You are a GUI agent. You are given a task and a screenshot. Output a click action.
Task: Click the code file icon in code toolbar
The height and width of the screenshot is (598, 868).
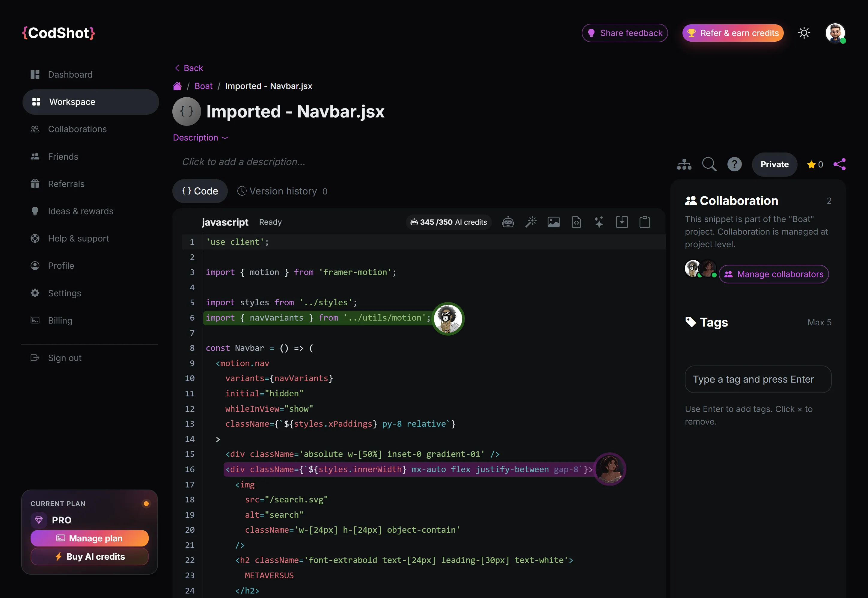coord(576,222)
